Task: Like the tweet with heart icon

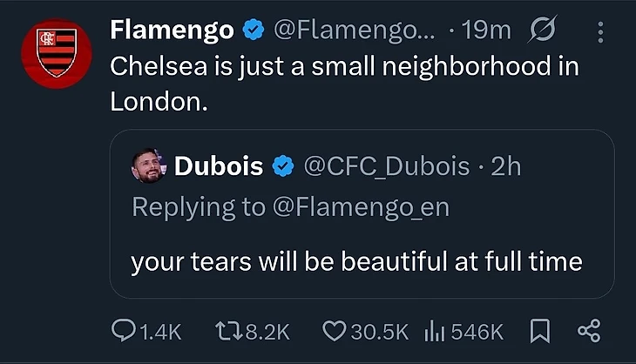Action: pyautogui.click(x=334, y=331)
